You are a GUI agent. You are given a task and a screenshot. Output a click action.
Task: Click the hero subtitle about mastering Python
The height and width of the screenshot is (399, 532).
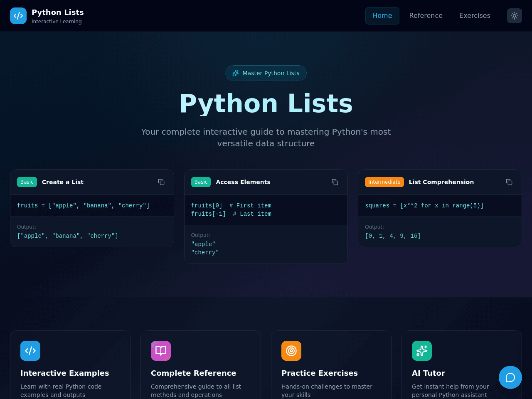tap(266, 138)
